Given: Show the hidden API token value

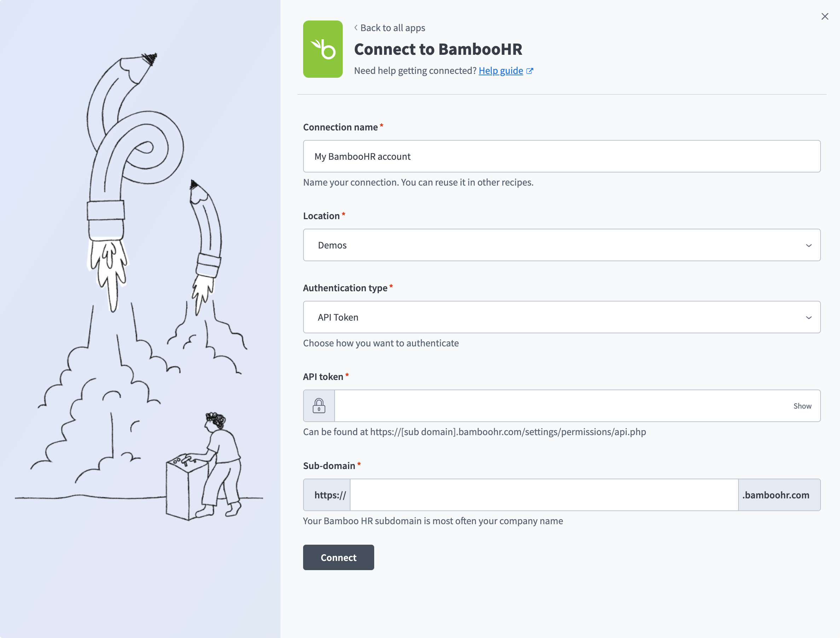Looking at the screenshot, I should (x=803, y=406).
